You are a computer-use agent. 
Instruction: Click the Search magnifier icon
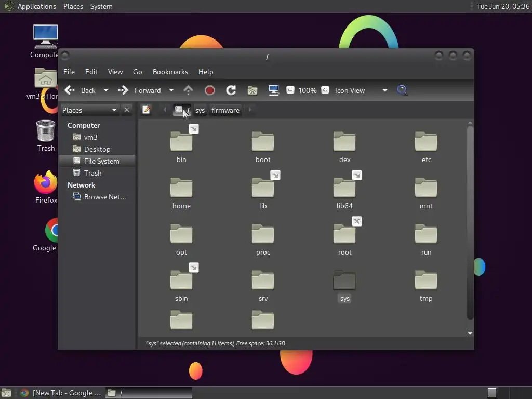click(x=402, y=90)
